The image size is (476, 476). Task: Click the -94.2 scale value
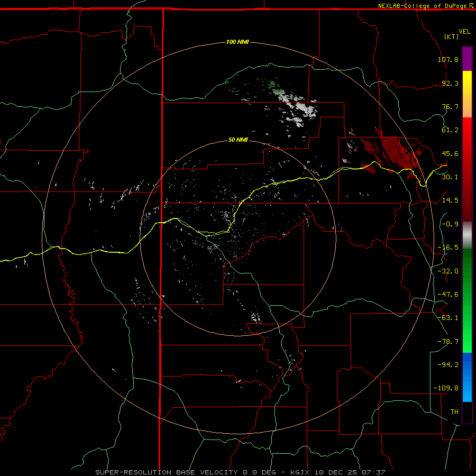click(448, 365)
